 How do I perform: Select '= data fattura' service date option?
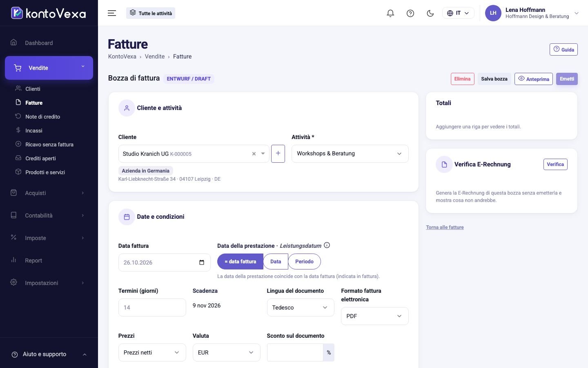click(x=240, y=261)
